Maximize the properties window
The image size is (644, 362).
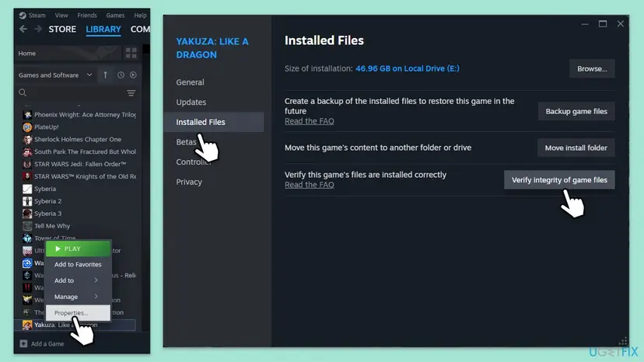point(603,24)
